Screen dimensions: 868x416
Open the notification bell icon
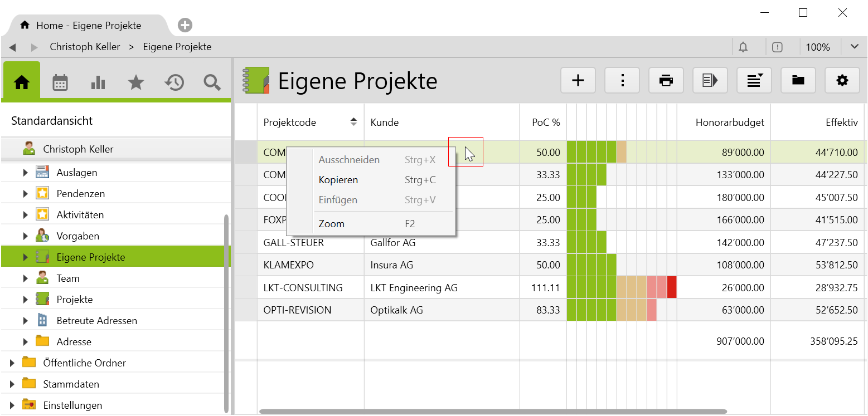click(x=743, y=47)
